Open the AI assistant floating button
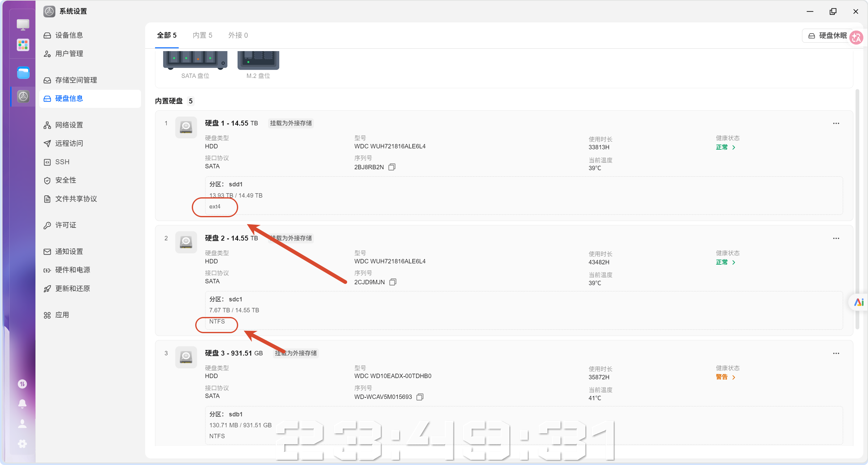This screenshot has width=868, height=465. tap(859, 302)
